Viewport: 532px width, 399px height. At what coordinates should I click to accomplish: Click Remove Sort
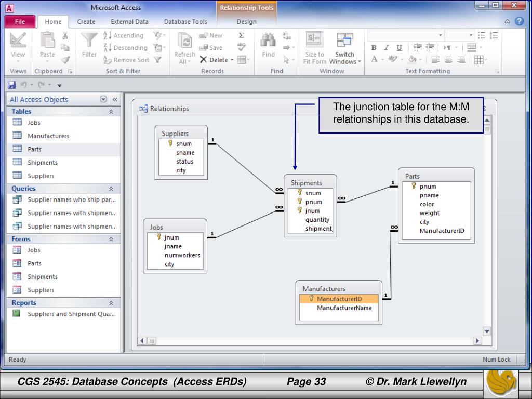point(126,60)
